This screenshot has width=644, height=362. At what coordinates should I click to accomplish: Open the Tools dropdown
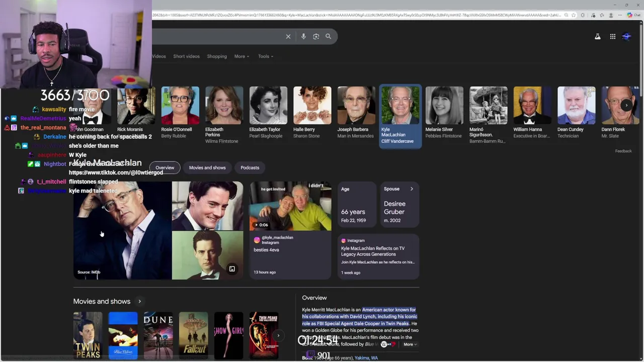coord(266,56)
